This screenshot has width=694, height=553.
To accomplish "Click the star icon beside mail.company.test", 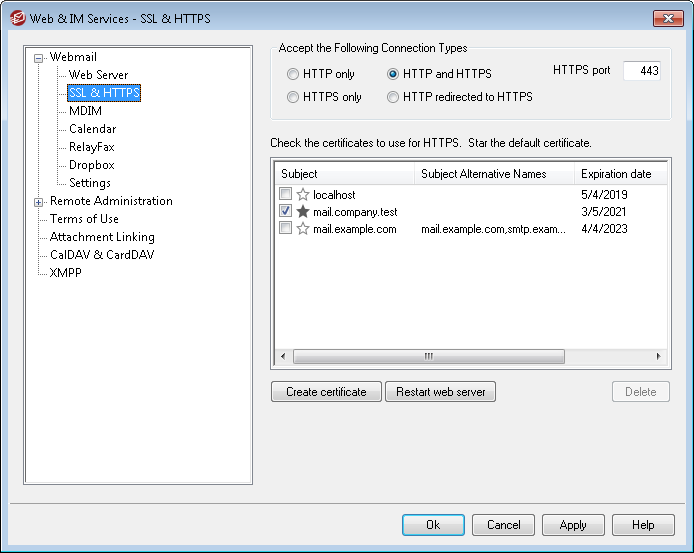I will tap(303, 211).
